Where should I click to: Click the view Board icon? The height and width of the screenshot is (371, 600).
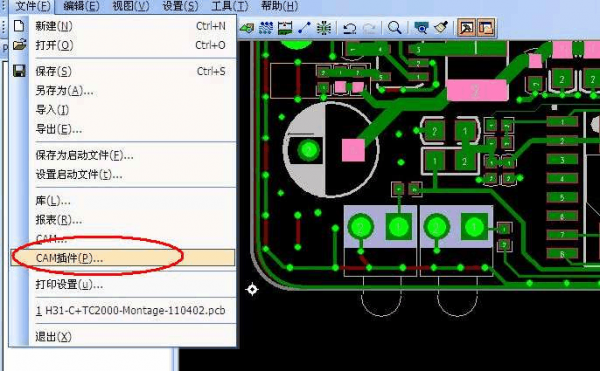pyautogui.click(x=421, y=28)
